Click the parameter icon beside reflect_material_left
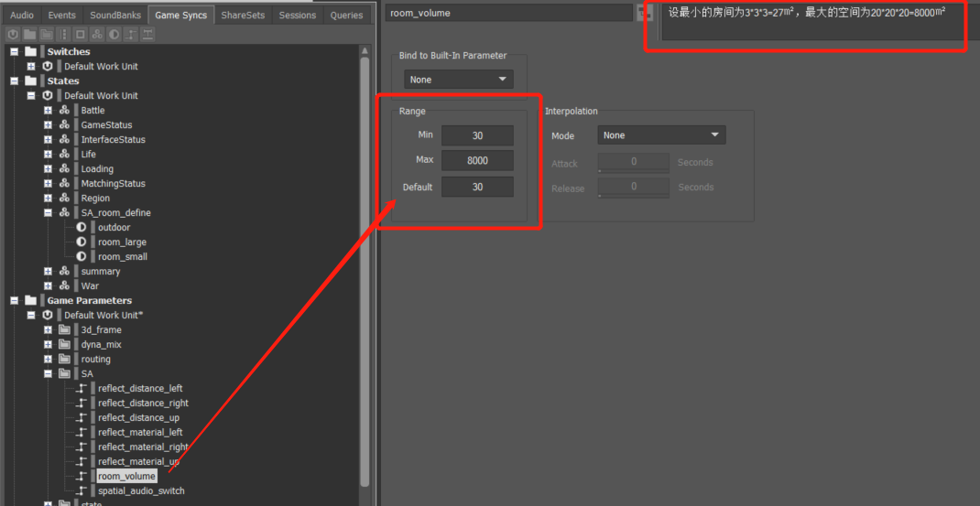The width and height of the screenshot is (980, 506). pos(82,432)
